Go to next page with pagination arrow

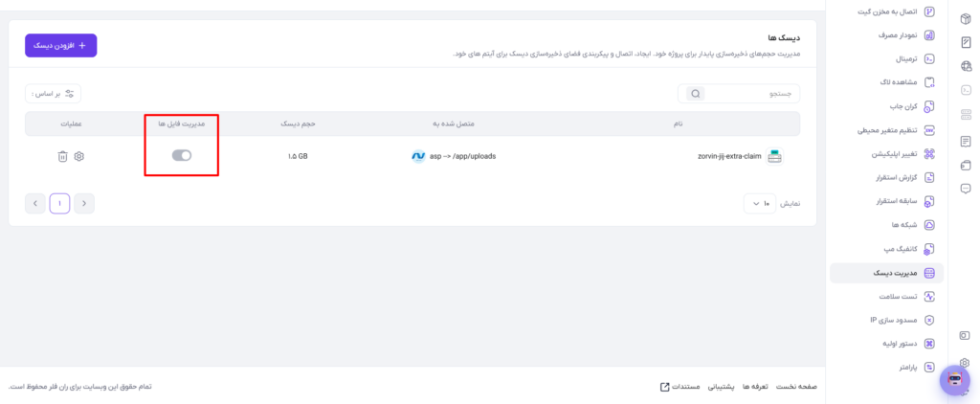coord(35,204)
